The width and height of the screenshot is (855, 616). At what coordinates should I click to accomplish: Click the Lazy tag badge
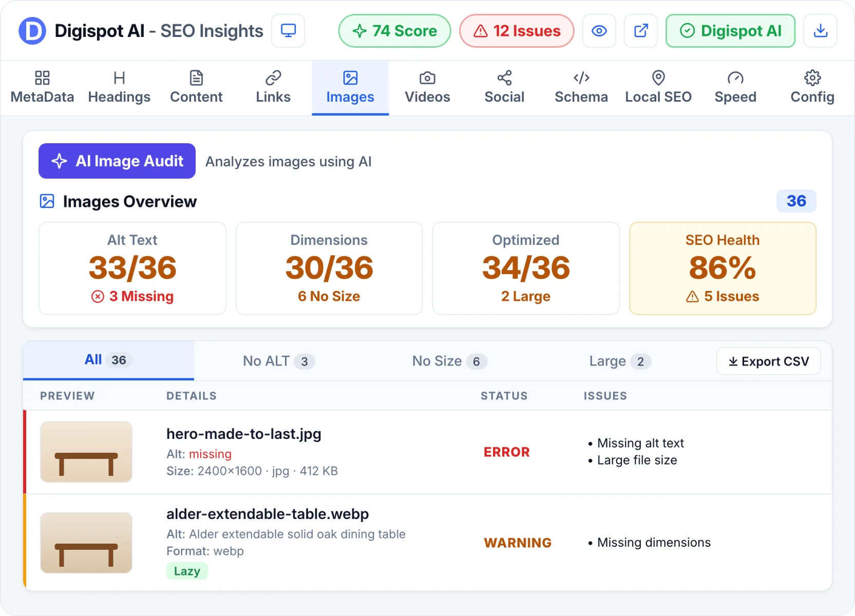pos(187,571)
